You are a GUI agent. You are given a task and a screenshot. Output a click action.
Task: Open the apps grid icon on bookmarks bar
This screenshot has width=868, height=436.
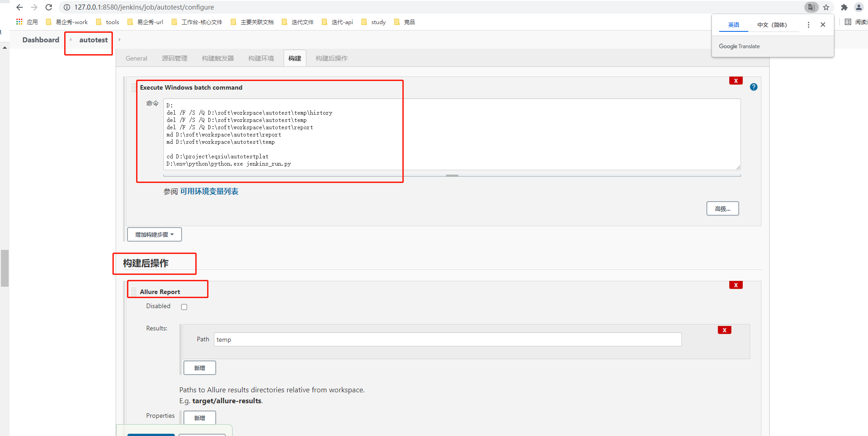click(19, 21)
